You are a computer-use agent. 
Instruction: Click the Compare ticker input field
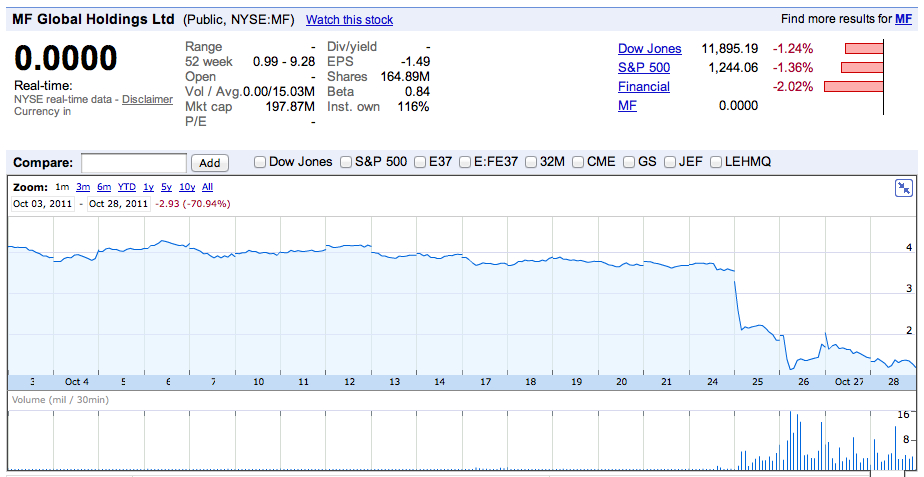134,162
